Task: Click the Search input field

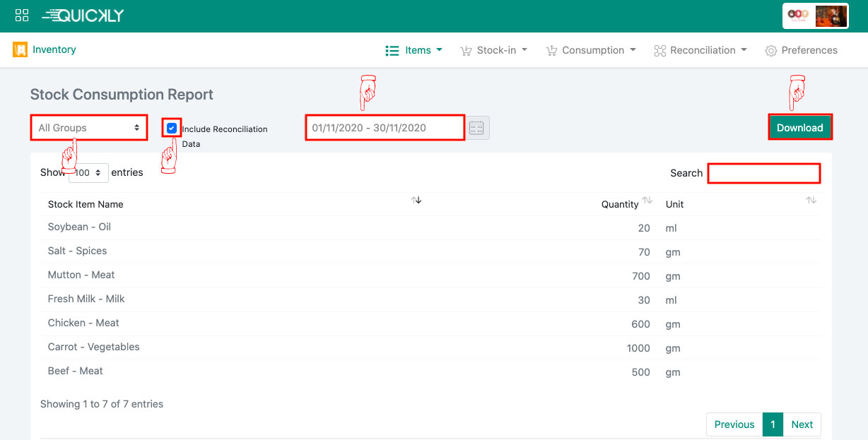Action: pos(763,173)
